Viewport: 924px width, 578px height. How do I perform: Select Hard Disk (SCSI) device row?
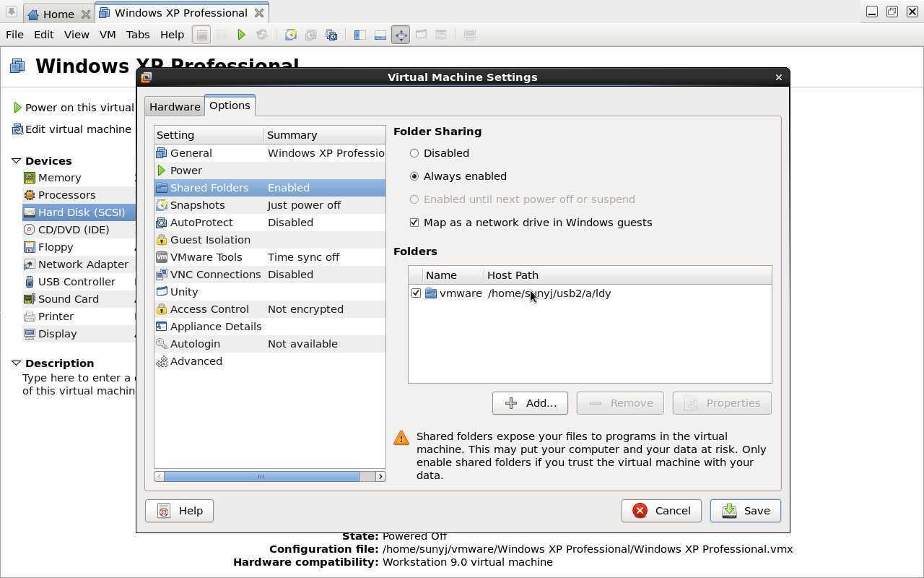79,212
